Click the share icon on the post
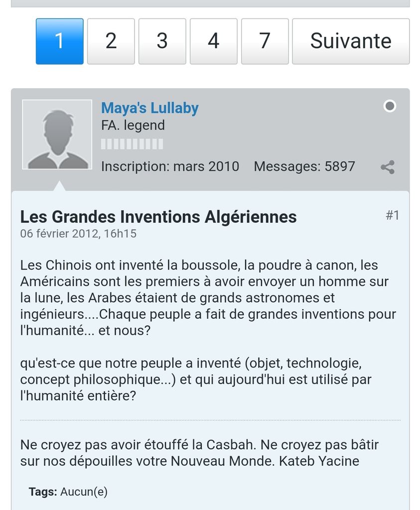Screen dimensions: 420x510 (x=388, y=167)
